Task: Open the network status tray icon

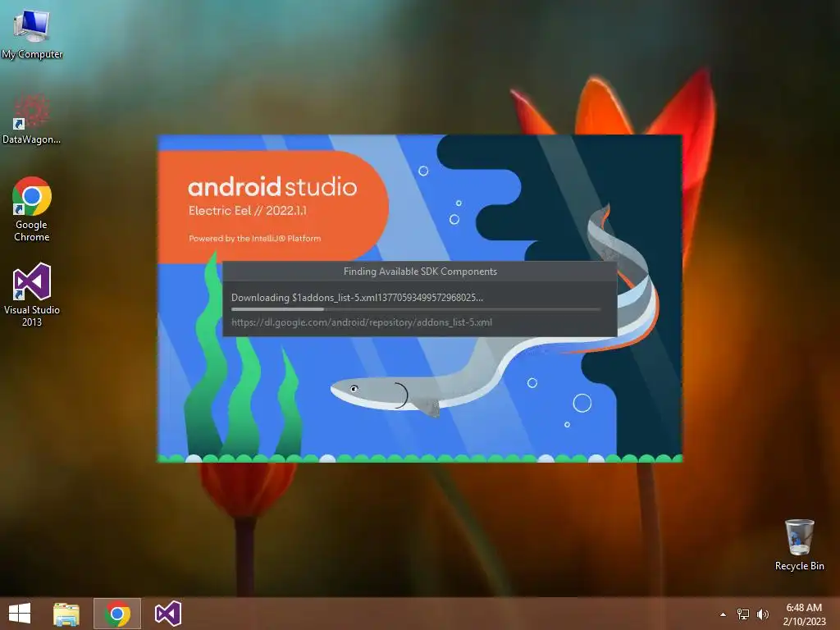Action: pos(743,614)
